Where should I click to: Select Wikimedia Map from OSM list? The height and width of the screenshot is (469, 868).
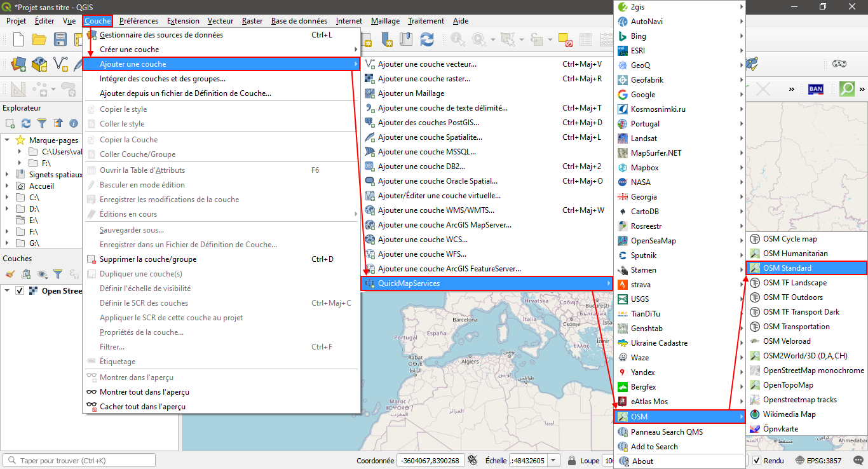(x=806, y=414)
